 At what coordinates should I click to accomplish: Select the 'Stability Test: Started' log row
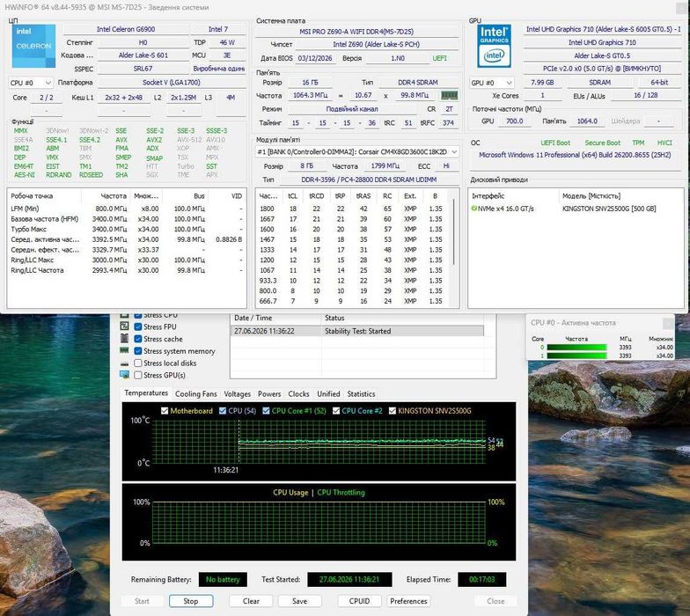point(357,331)
